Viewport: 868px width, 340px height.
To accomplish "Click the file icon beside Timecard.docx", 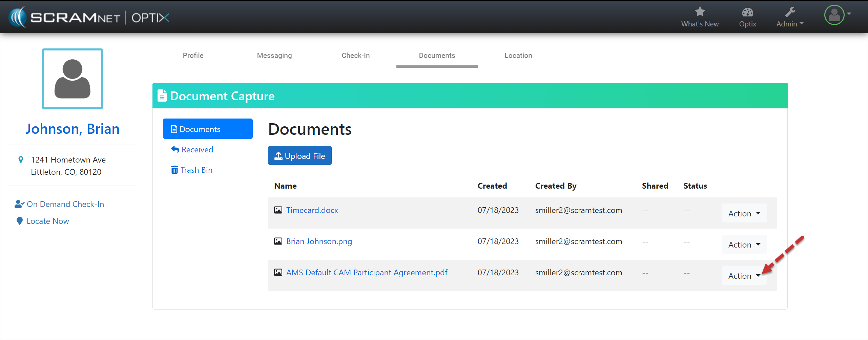I will click(x=278, y=210).
